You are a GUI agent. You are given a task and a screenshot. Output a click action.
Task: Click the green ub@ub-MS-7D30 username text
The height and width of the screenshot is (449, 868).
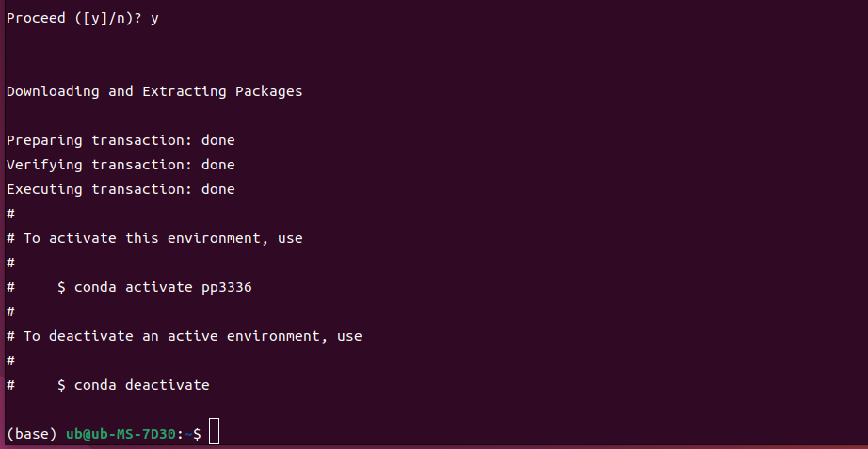pos(121,434)
